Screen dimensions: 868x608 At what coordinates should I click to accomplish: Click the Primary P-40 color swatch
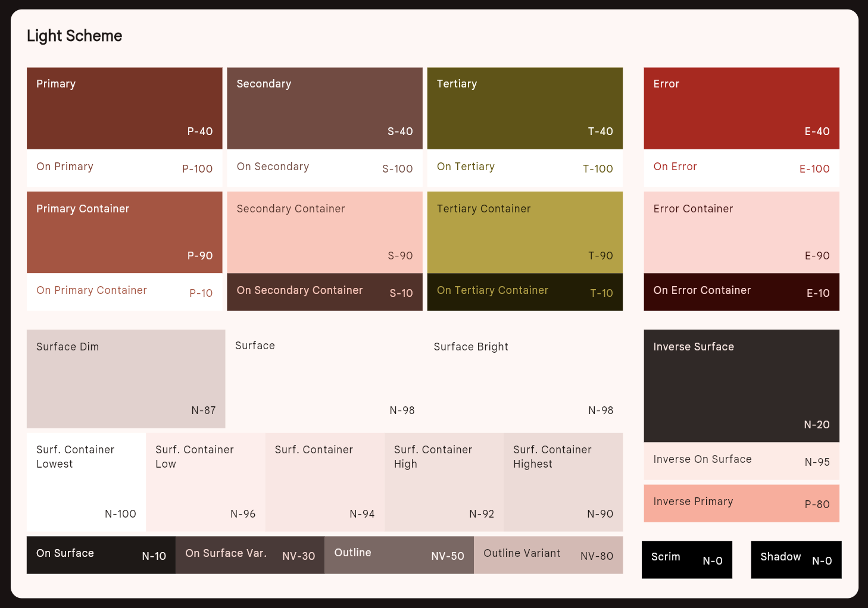tap(124, 108)
